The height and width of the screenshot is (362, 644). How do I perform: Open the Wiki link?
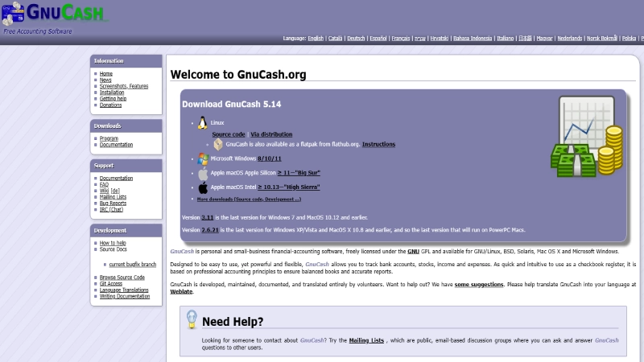tap(104, 191)
